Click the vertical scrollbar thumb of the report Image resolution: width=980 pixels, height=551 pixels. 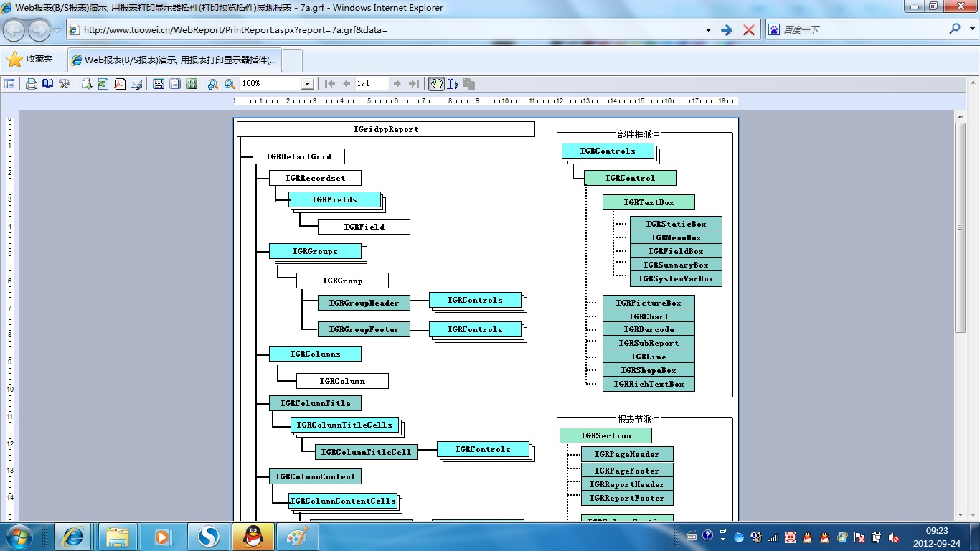pos(960,227)
